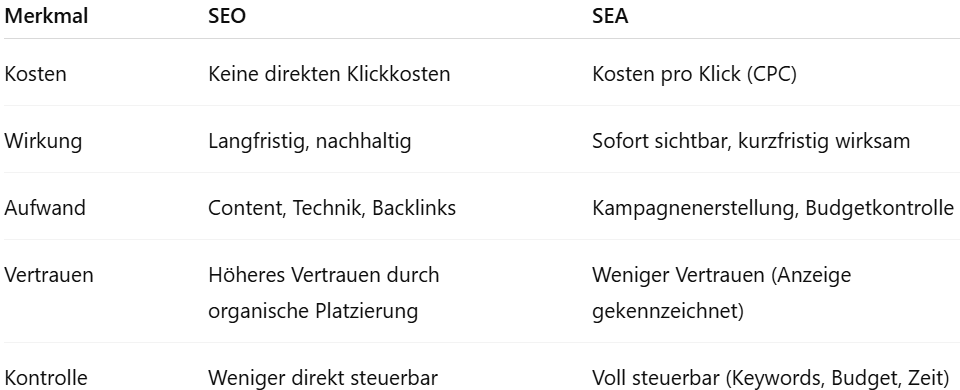Viewport: 960px width, 390px height.
Task: Select the Kontrolle row label
Action: pos(46,378)
